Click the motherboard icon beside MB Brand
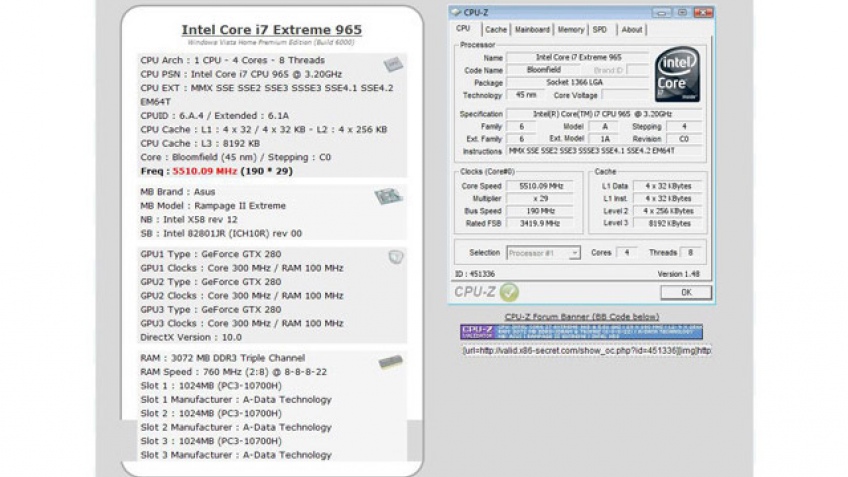The height and width of the screenshot is (477, 848). coord(388,196)
